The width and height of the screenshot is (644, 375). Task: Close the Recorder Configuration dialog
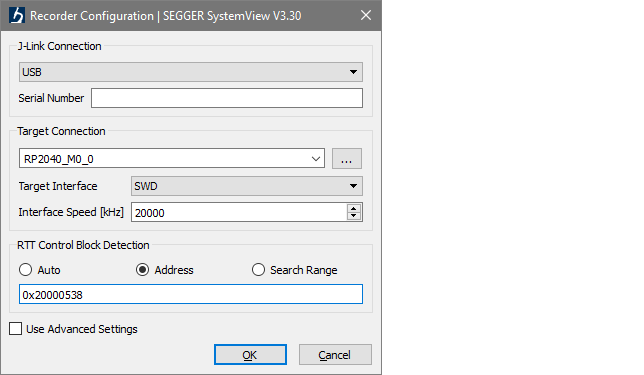click(x=366, y=16)
